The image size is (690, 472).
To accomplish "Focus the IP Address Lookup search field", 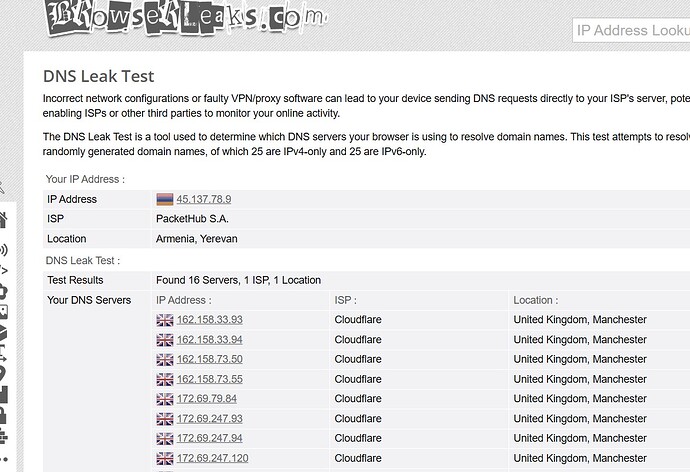I will coord(631,30).
